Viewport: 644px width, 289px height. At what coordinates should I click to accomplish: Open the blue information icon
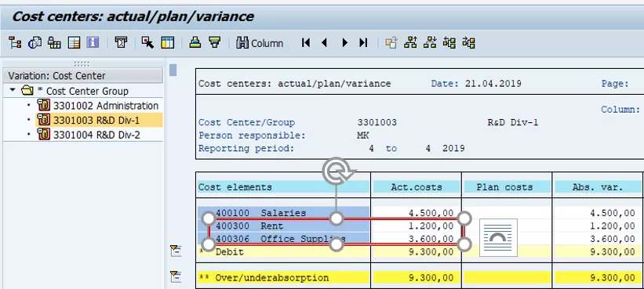[x=93, y=42]
